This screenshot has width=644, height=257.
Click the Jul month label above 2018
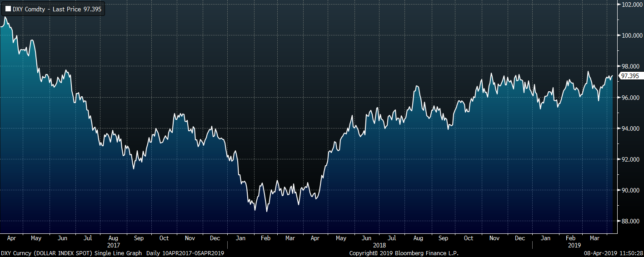click(392, 238)
